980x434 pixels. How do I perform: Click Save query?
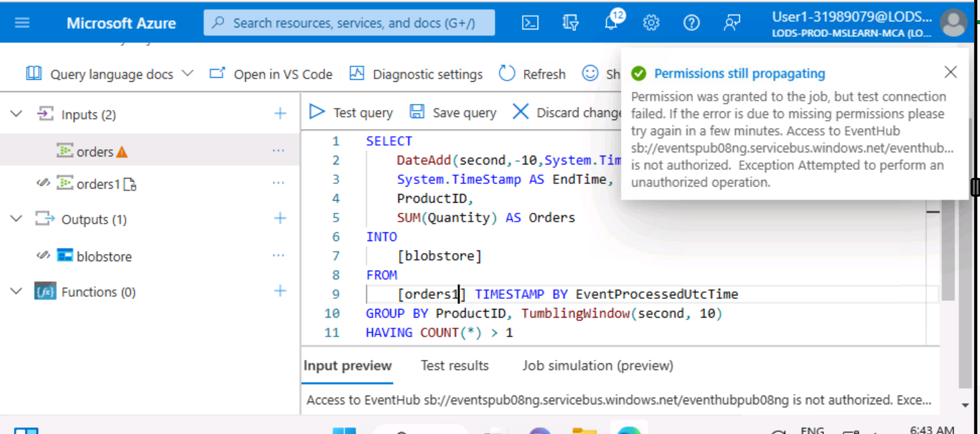click(x=453, y=112)
